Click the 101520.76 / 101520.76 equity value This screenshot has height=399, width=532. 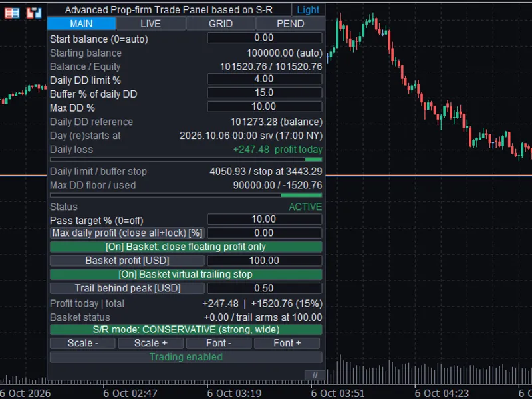pyautogui.click(x=271, y=67)
